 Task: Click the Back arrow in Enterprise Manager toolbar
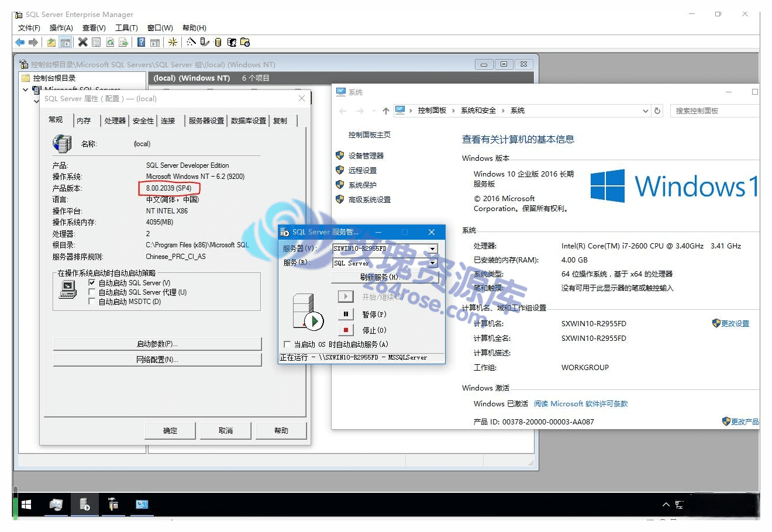pyautogui.click(x=20, y=42)
